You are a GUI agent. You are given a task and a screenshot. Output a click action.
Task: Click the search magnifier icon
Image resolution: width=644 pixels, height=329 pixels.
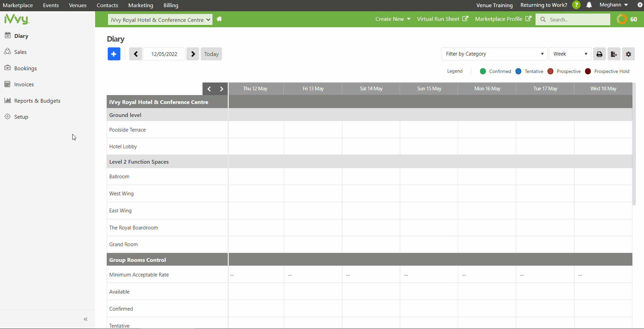[x=543, y=19]
